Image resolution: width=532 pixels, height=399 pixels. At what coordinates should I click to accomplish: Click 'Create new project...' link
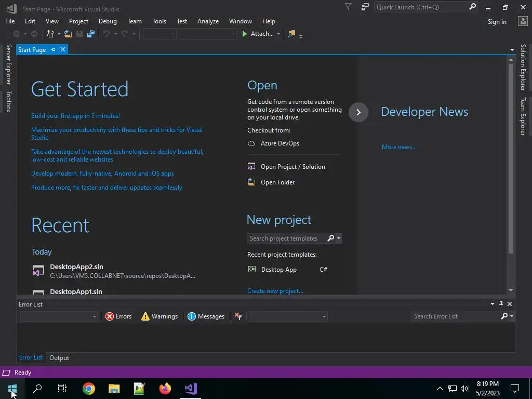[x=275, y=291]
